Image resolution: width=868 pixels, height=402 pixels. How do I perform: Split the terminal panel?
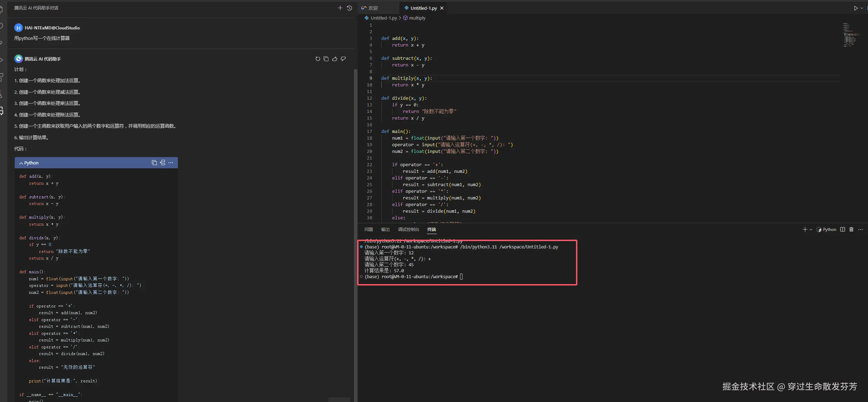click(842, 230)
